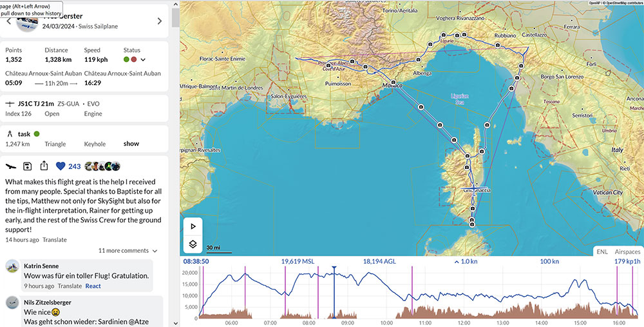Expand 11 more comments

tap(128, 250)
